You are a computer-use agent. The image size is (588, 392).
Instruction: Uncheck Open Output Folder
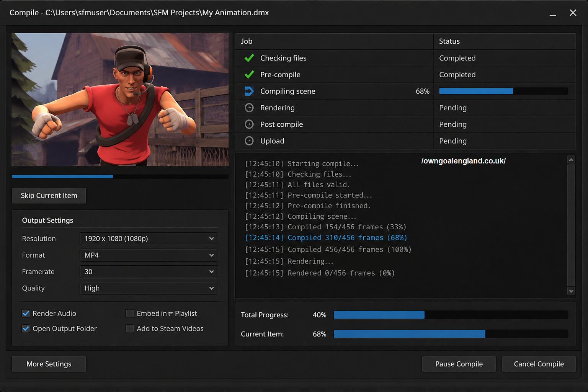26,328
